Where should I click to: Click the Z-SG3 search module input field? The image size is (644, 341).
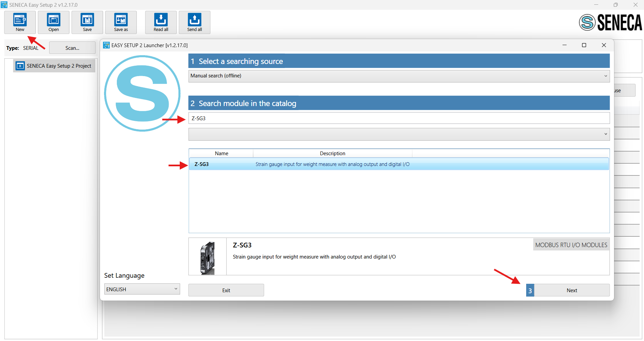399,118
